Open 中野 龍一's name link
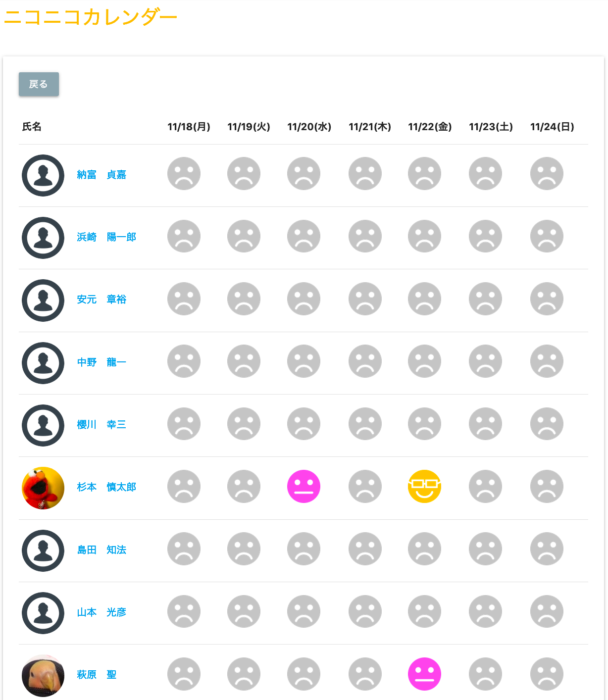Viewport: 608px width, 700px height. point(101,362)
